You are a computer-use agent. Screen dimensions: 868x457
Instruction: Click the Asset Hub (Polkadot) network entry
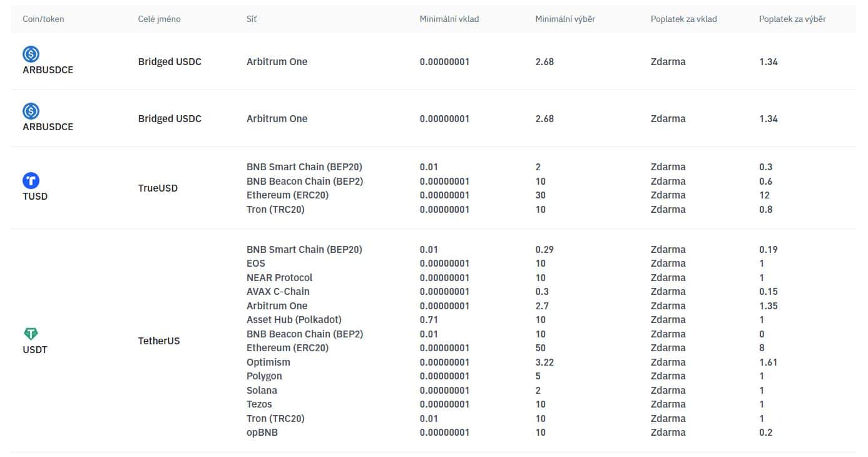(x=294, y=320)
